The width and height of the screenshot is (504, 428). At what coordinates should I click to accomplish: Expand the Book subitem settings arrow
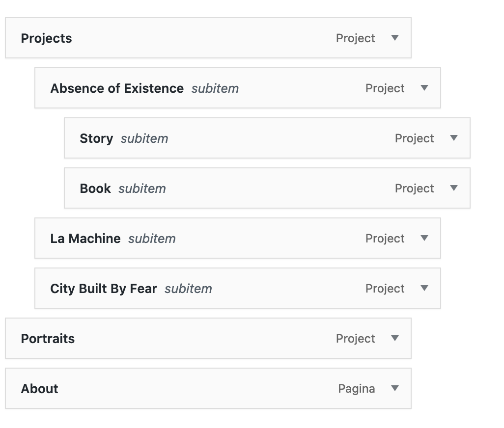(x=454, y=188)
